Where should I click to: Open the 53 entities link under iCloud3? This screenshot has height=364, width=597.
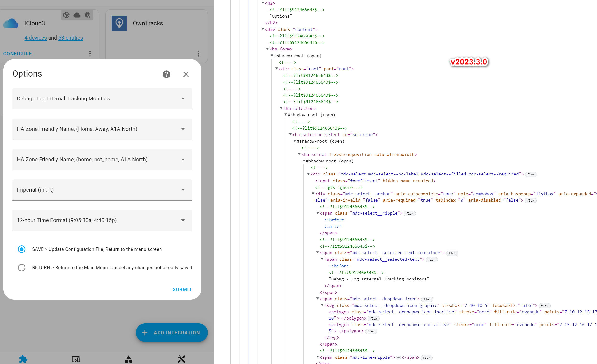click(70, 38)
